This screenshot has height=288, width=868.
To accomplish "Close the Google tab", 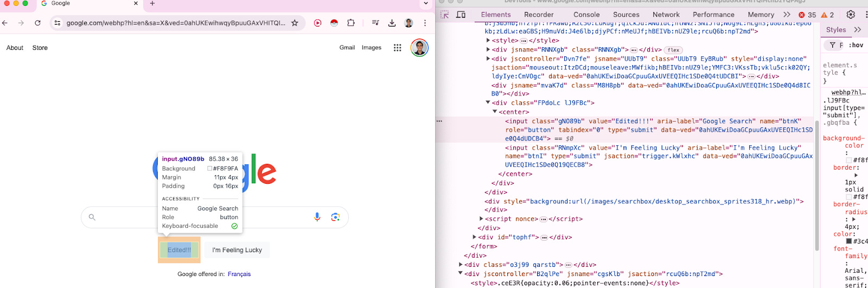I will coord(136,3).
